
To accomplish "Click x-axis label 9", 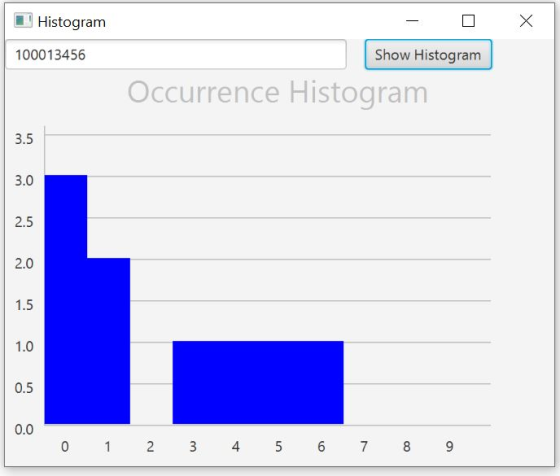I will coord(450,446).
